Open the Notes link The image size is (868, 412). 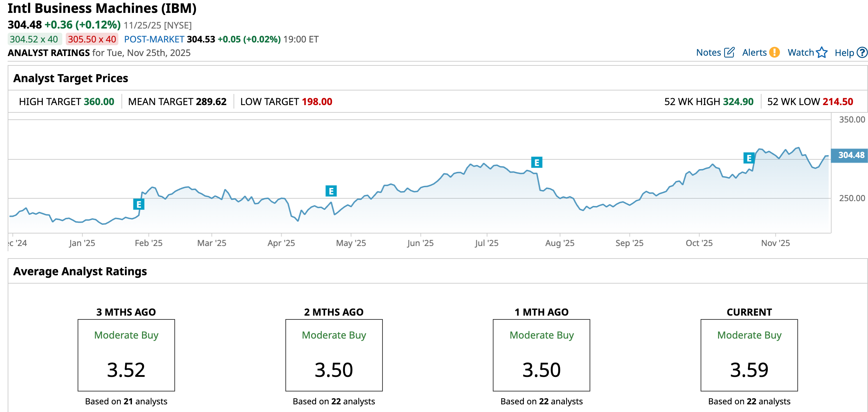[x=708, y=53]
